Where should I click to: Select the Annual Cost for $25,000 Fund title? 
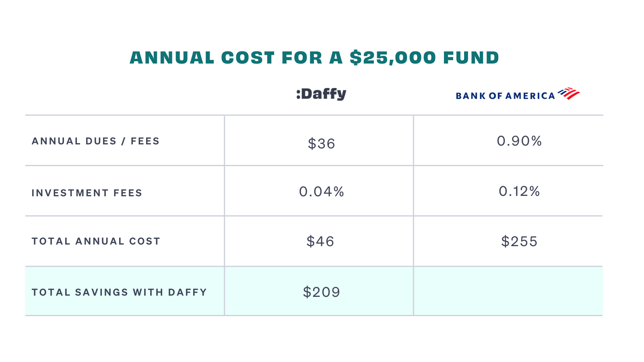click(x=314, y=58)
